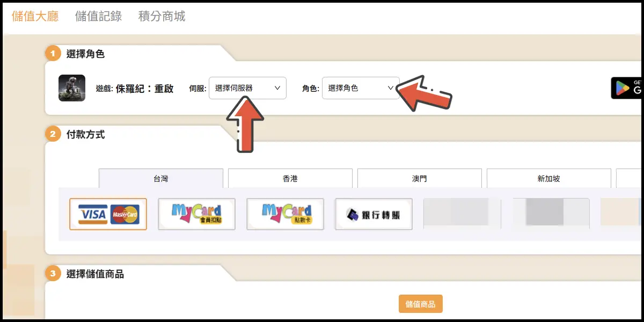Open the 儲值記錄 tab
Image resolution: width=644 pixels, height=322 pixels.
tap(98, 16)
